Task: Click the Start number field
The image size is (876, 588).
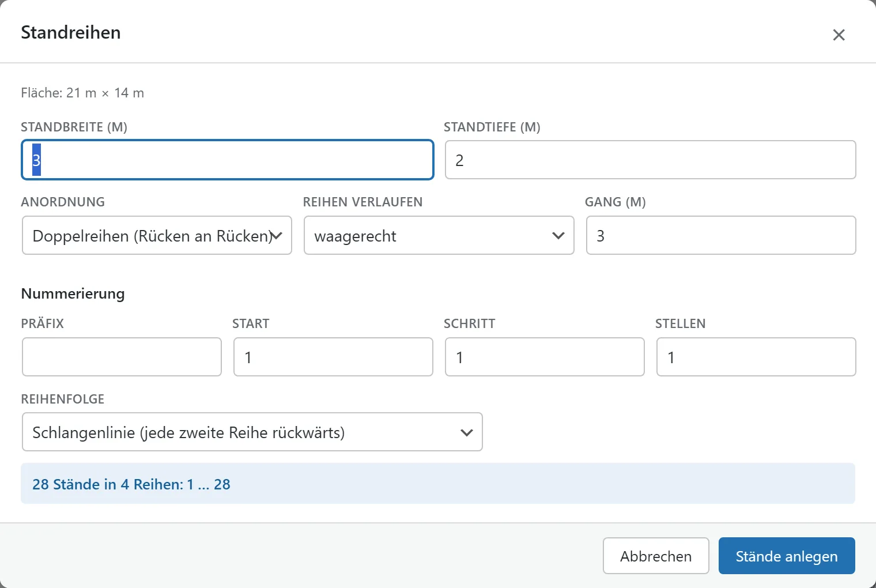Action: (x=333, y=357)
